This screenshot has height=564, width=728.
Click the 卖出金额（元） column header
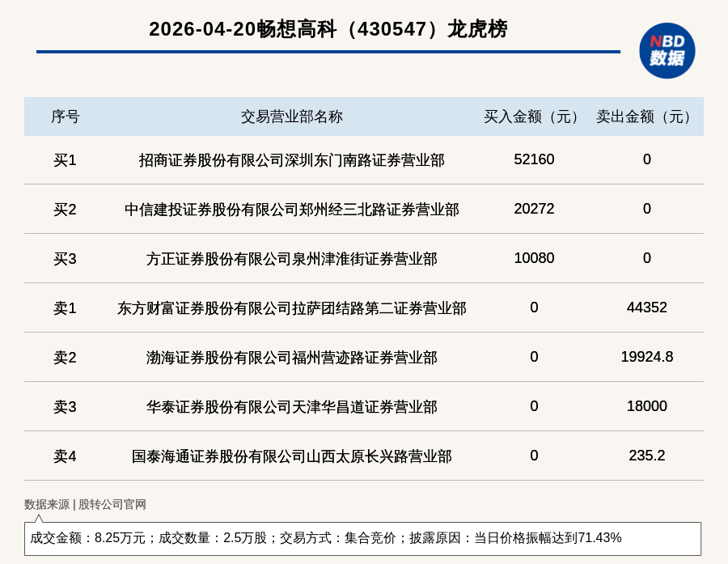tap(646, 117)
